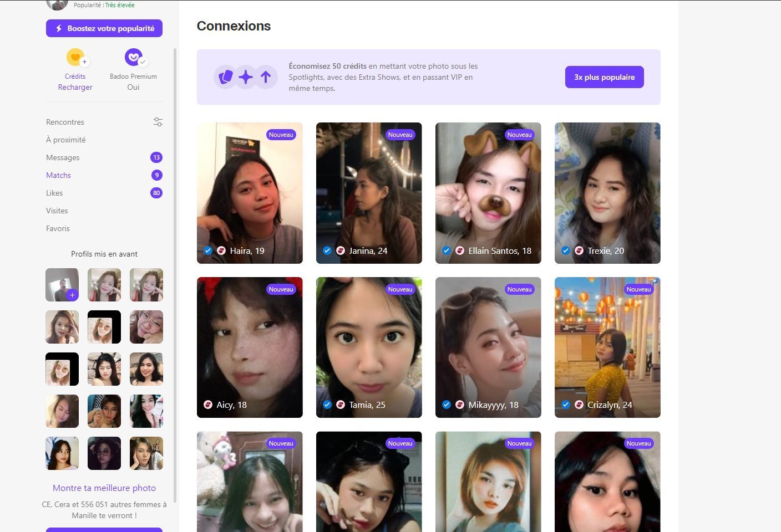
Task: Select Matchs in the sidebar
Action: [x=58, y=175]
